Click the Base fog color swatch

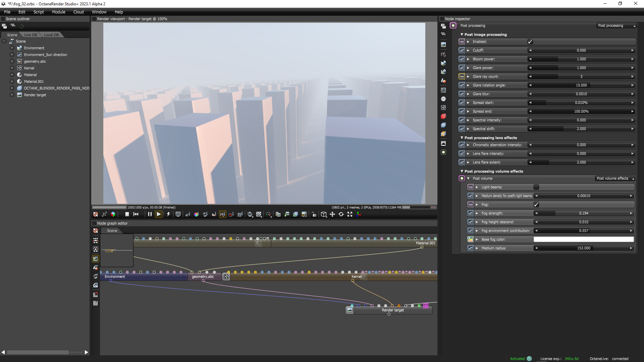(584, 239)
